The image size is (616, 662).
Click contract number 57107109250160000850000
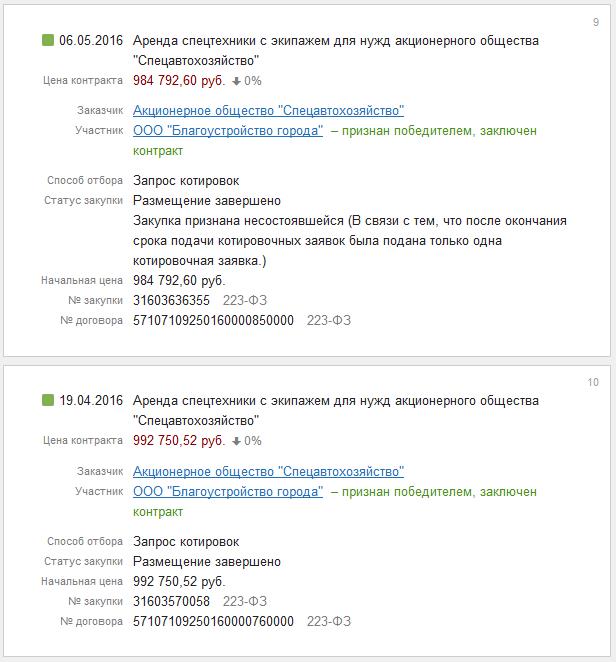[213, 320]
